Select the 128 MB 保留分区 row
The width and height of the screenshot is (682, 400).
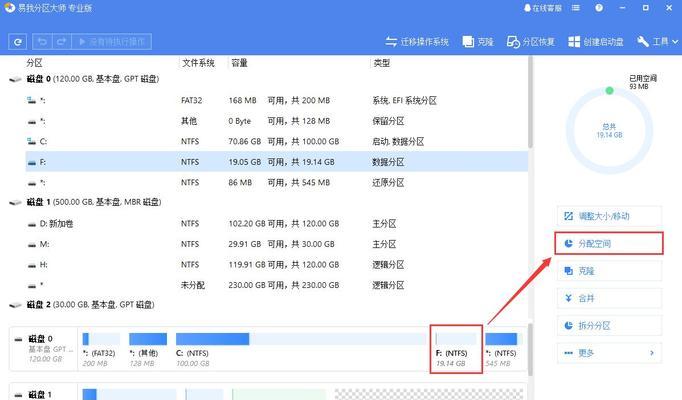[x=277, y=121]
